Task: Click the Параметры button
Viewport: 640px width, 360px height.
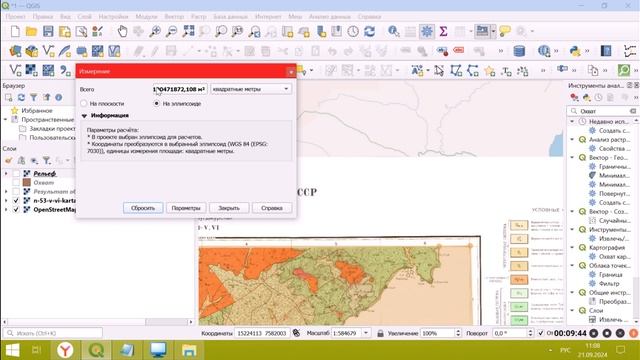Action: [186, 208]
